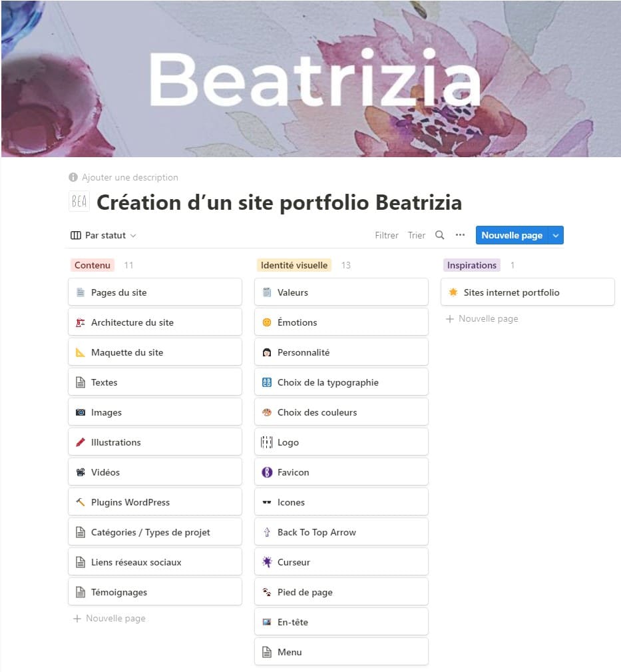Click the palette icon on Choix des couleurs
The width and height of the screenshot is (621, 672).
pyautogui.click(x=265, y=412)
